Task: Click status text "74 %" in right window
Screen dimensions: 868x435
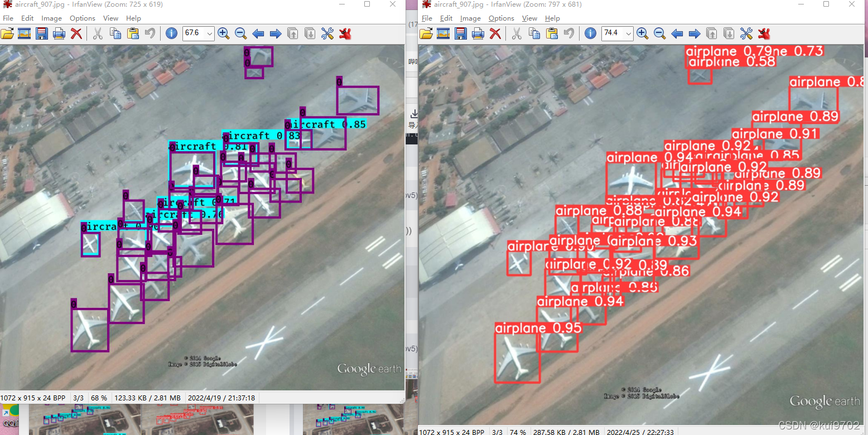Action: pos(518,432)
